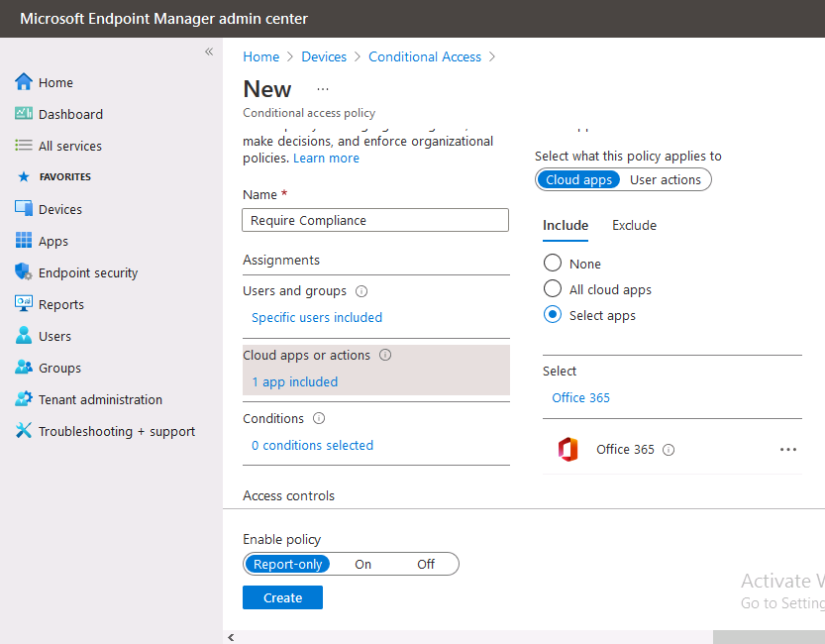825x644 pixels.
Task: Click Devices in the breadcrumb
Action: click(x=324, y=56)
